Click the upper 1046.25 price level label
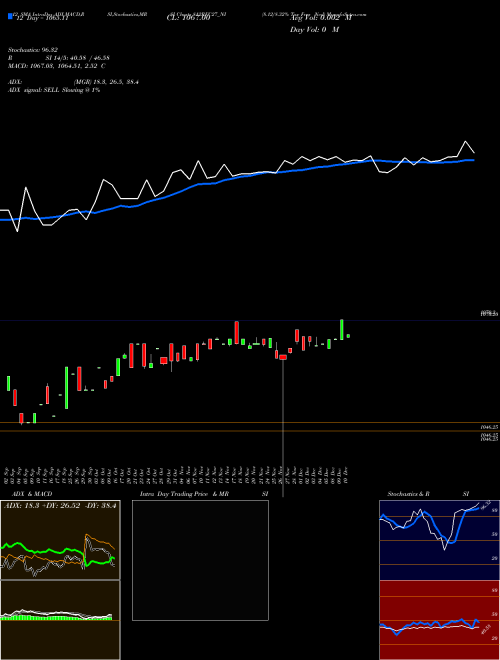Screen dimensions: 500x660 (x=489, y=427)
